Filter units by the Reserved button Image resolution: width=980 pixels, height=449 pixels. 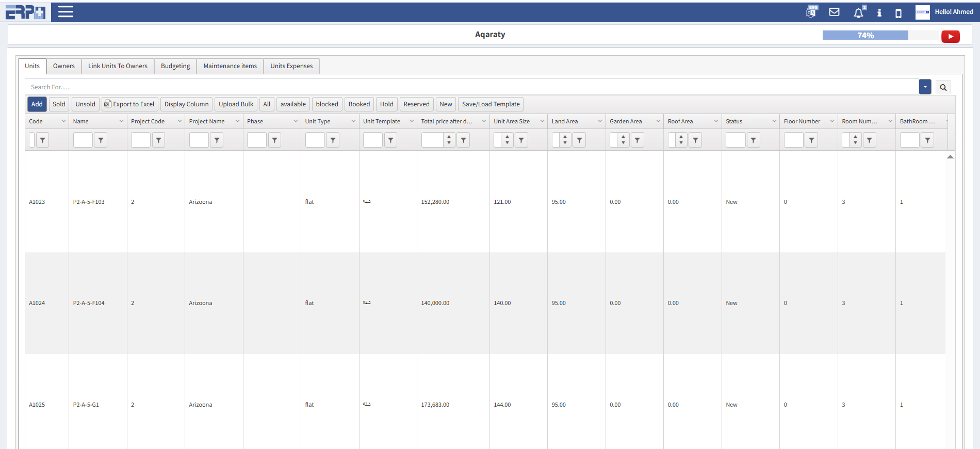(416, 104)
